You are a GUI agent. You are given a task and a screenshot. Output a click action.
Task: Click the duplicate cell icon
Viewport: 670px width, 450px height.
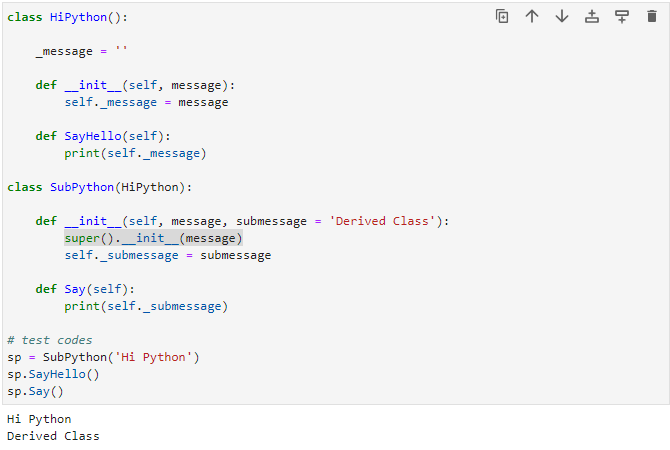(x=502, y=17)
